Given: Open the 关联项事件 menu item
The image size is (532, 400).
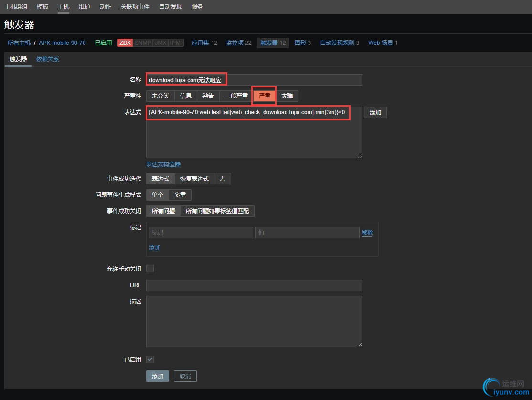Looking at the screenshot, I should (x=135, y=7).
